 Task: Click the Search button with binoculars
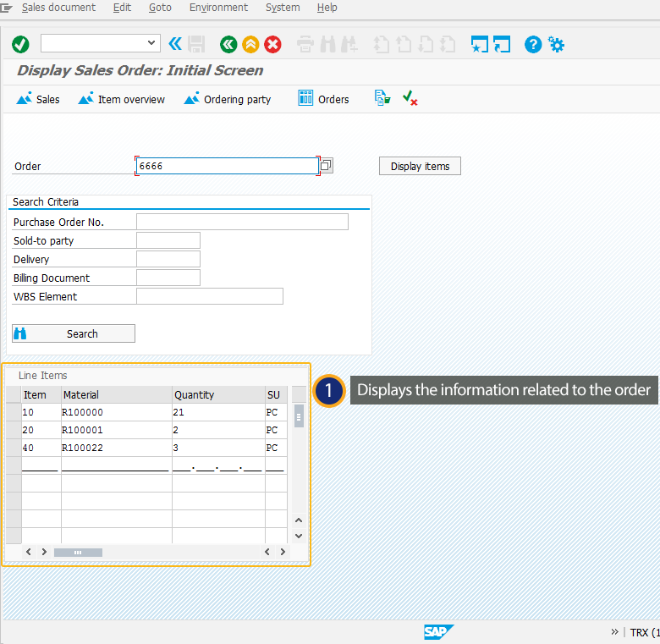coord(74,333)
